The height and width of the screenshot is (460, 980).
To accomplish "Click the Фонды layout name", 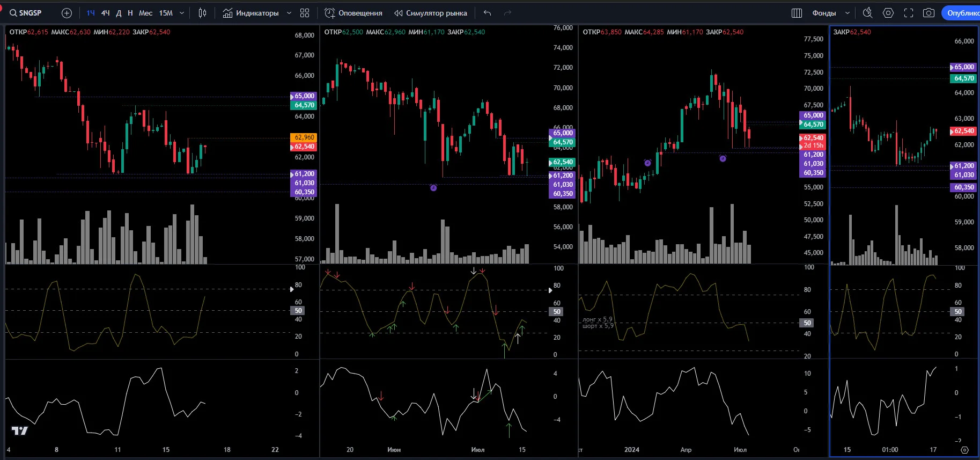I will pyautogui.click(x=824, y=13).
